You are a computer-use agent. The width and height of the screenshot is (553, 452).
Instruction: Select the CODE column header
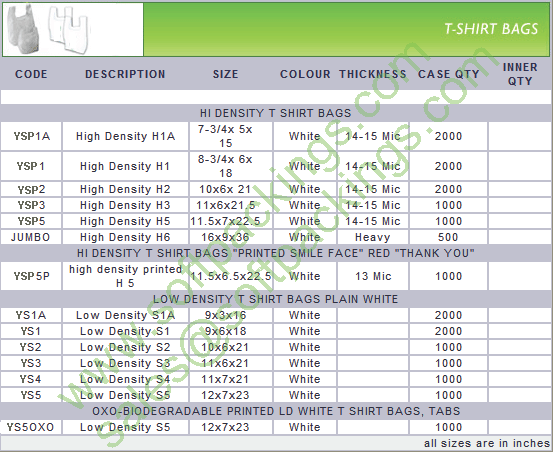point(31,74)
